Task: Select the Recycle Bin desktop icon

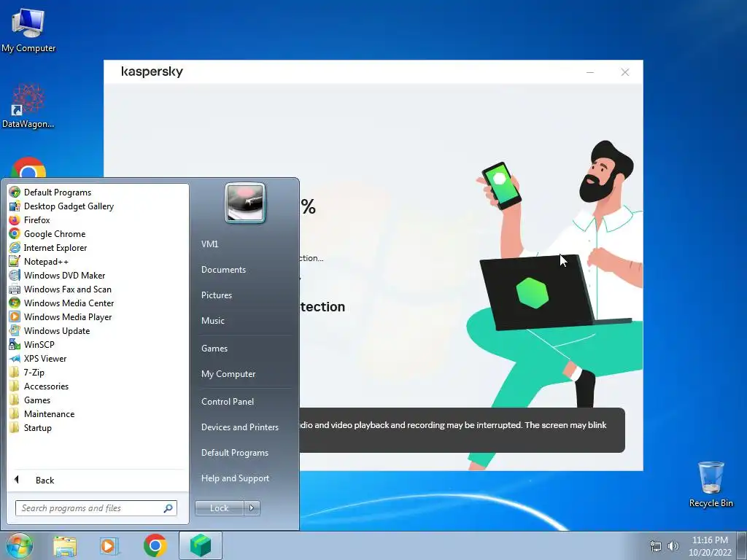Action: pyautogui.click(x=711, y=484)
